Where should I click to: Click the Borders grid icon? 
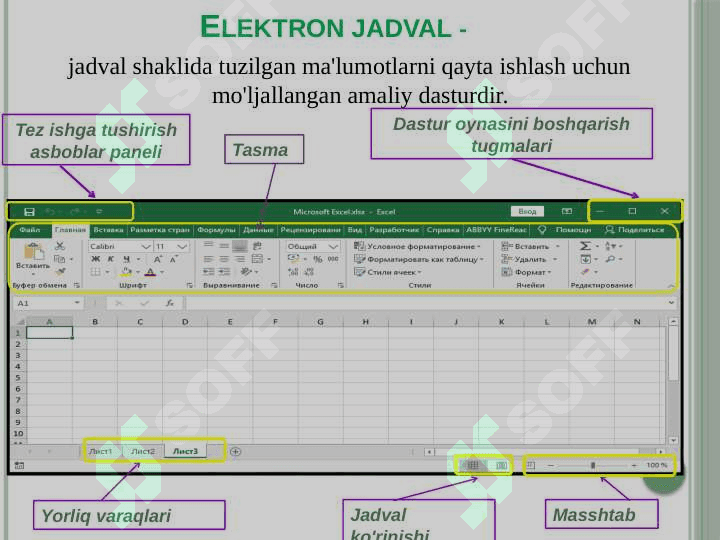tap(96, 272)
